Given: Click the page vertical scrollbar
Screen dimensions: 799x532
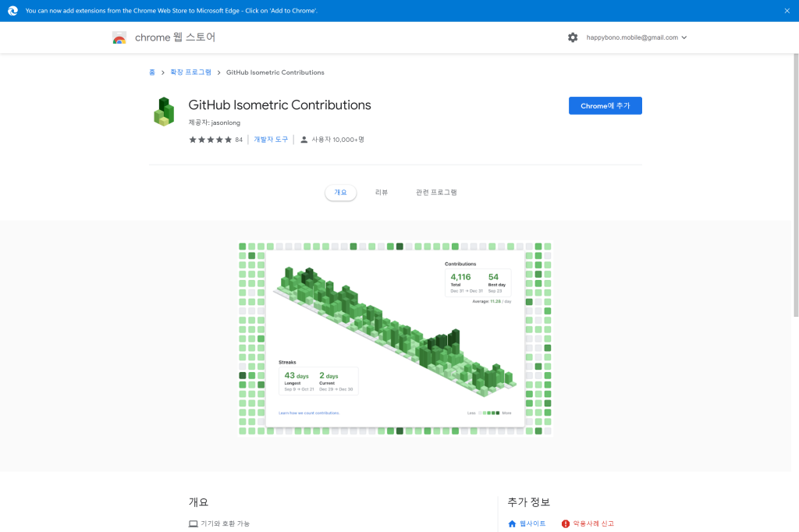Looking at the screenshot, I should pos(796,186).
